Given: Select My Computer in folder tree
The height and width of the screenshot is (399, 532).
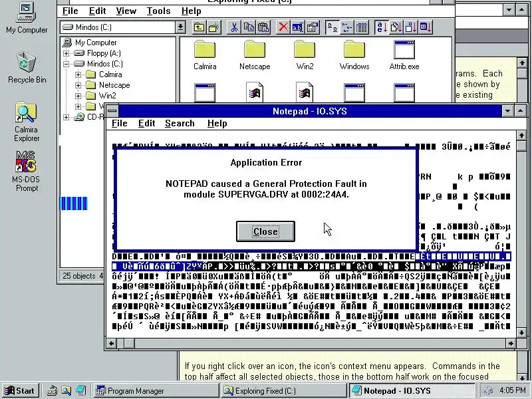Looking at the screenshot, I should tap(96, 43).
